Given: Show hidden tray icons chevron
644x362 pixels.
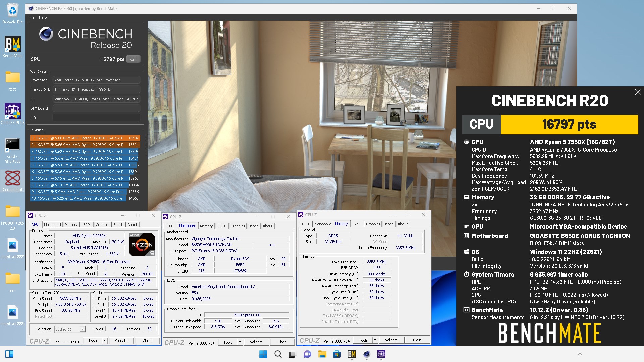Looking at the screenshot, I should pyautogui.click(x=579, y=354).
